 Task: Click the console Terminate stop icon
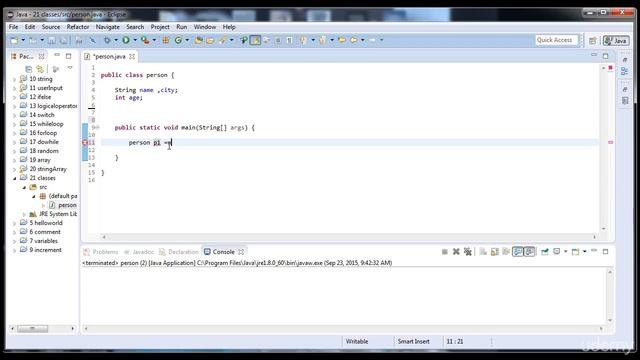pyautogui.click(x=444, y=252)
